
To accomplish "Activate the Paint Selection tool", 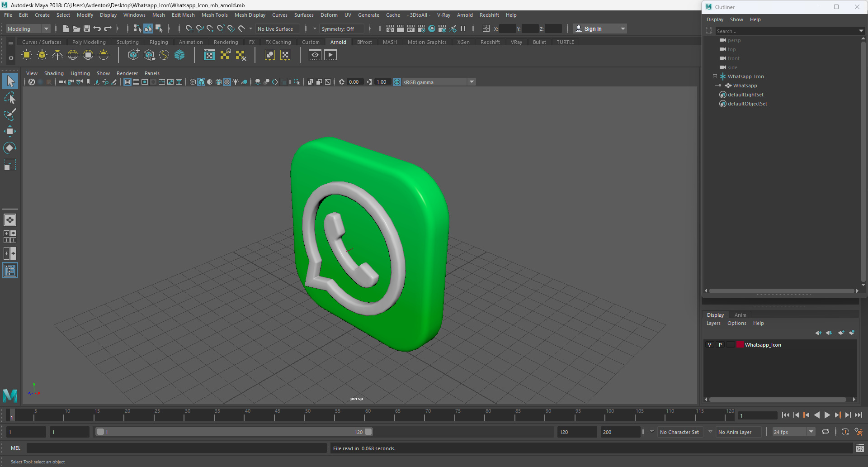I will tap(10, 114).
